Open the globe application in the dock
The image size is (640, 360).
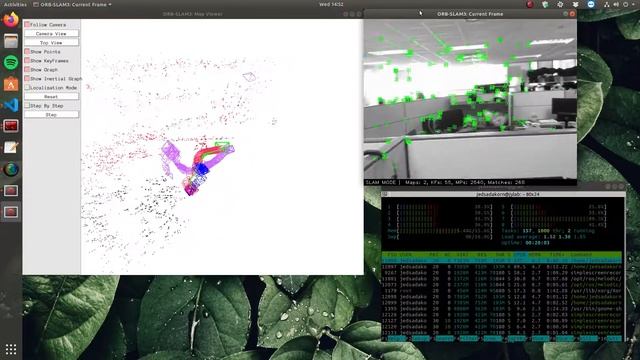11,169
